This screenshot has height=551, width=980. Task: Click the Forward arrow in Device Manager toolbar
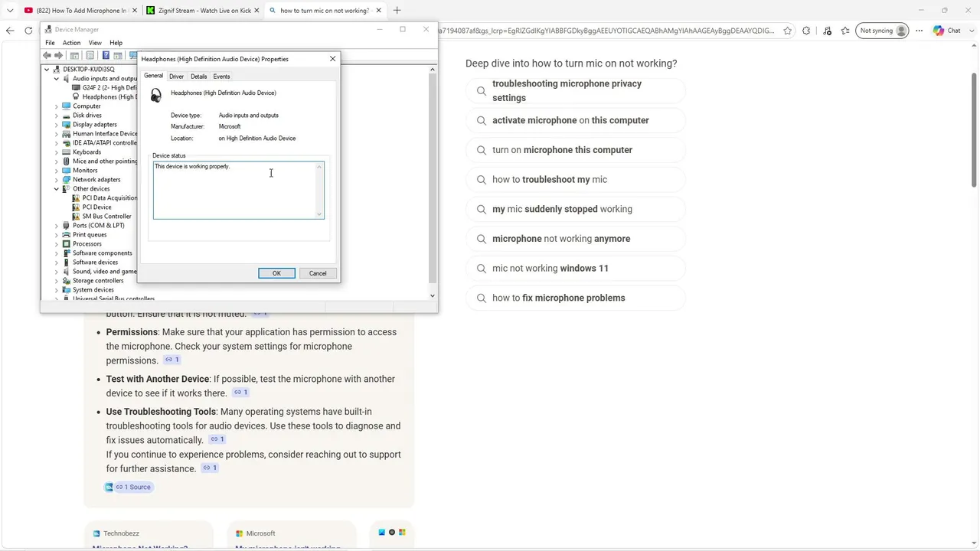click(58, 55)
